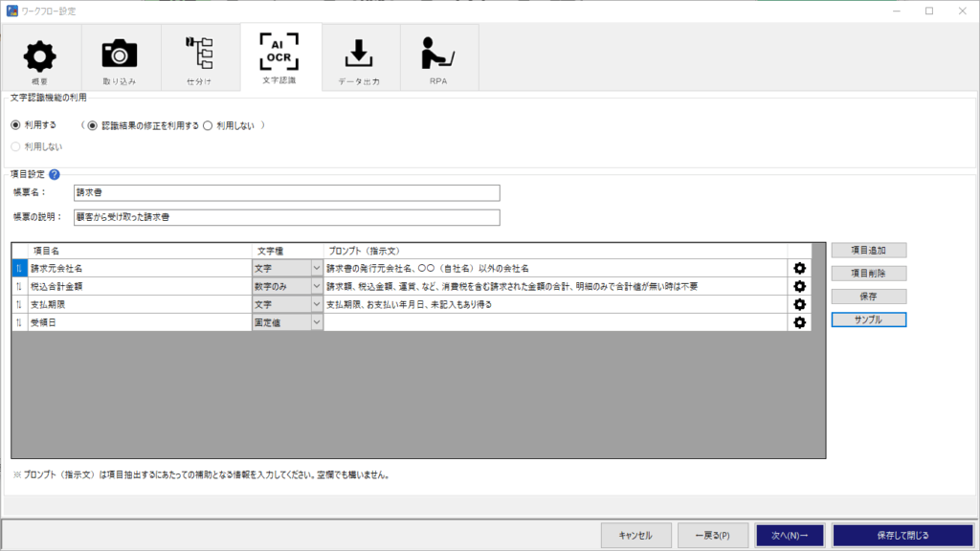Image resolution: width=980 pixels, height=551 pixels.
Task: Click reorder arrows on 税込合計金額 row
Action: [x=19, y=286]
